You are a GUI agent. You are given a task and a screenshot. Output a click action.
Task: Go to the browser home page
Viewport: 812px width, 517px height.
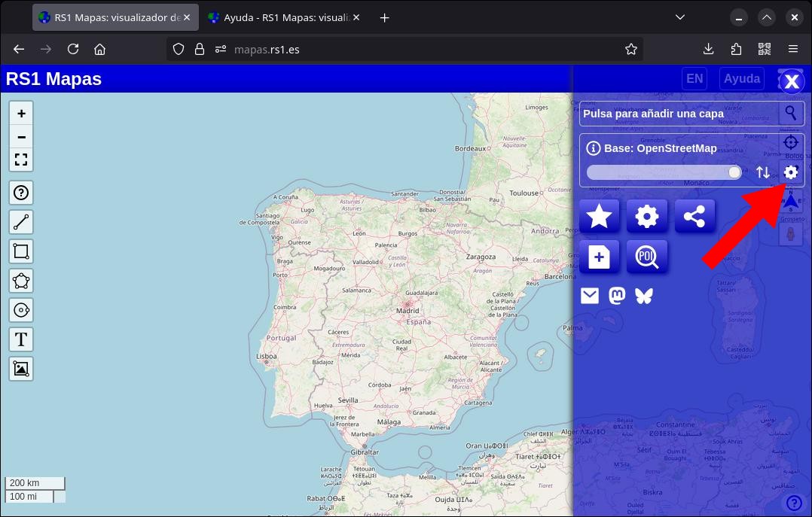point(100,49)
